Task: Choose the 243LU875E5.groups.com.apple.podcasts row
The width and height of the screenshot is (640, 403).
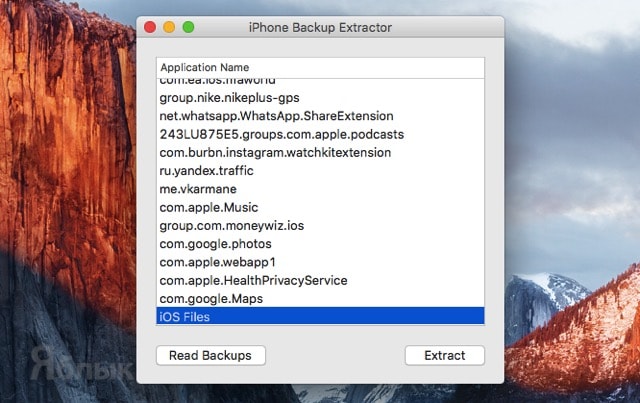Action: click(320, 135)
